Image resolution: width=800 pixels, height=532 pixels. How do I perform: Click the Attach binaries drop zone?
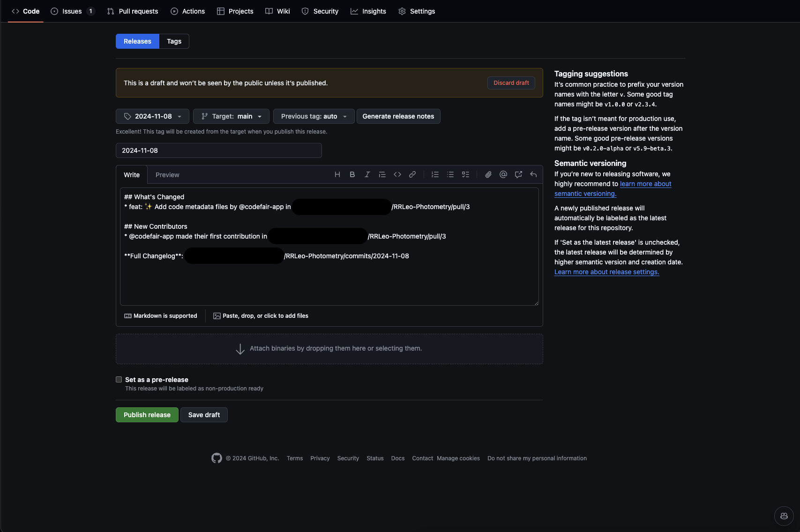click(x=329, y=349)
